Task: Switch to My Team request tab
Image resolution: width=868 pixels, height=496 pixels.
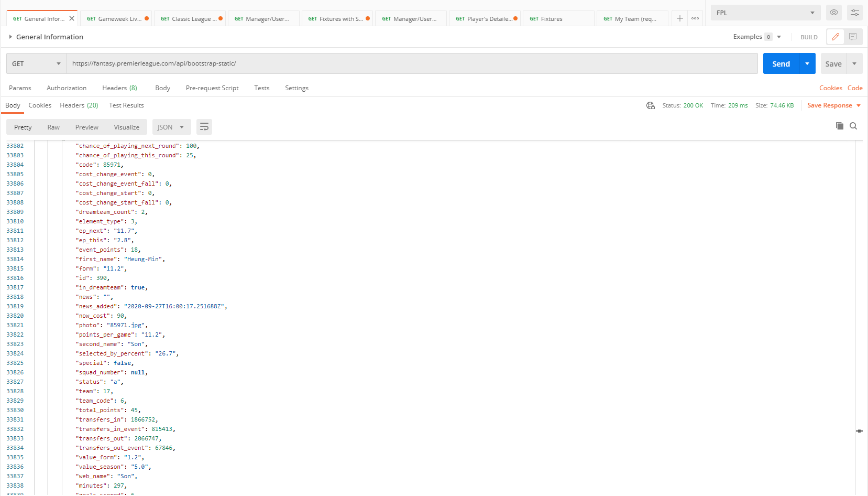Action: point(633,18)
